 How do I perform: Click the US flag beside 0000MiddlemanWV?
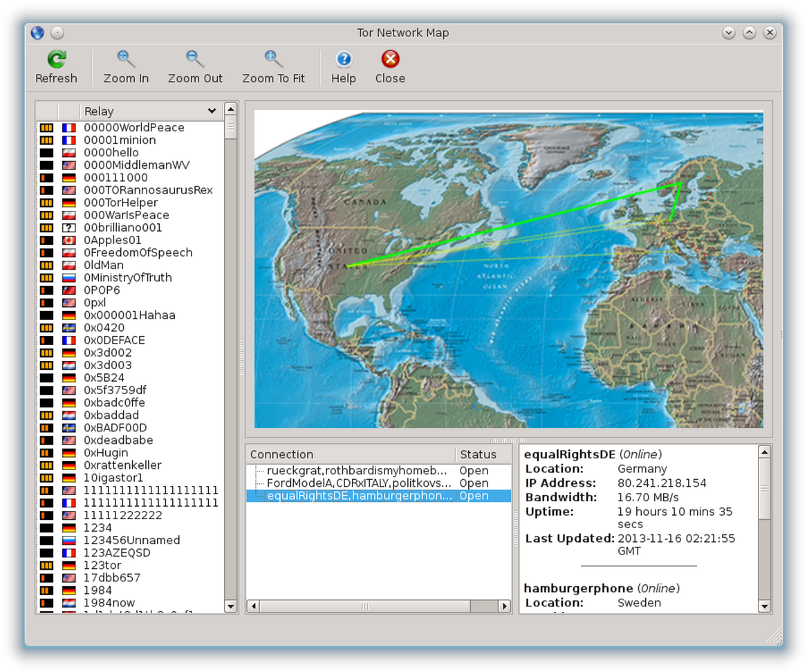click(x=68, y=165)
